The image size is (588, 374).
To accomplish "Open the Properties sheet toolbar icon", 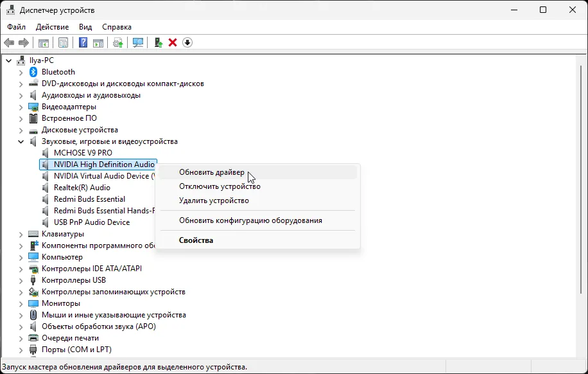I will pyautogui.click(x=63, y=42).
